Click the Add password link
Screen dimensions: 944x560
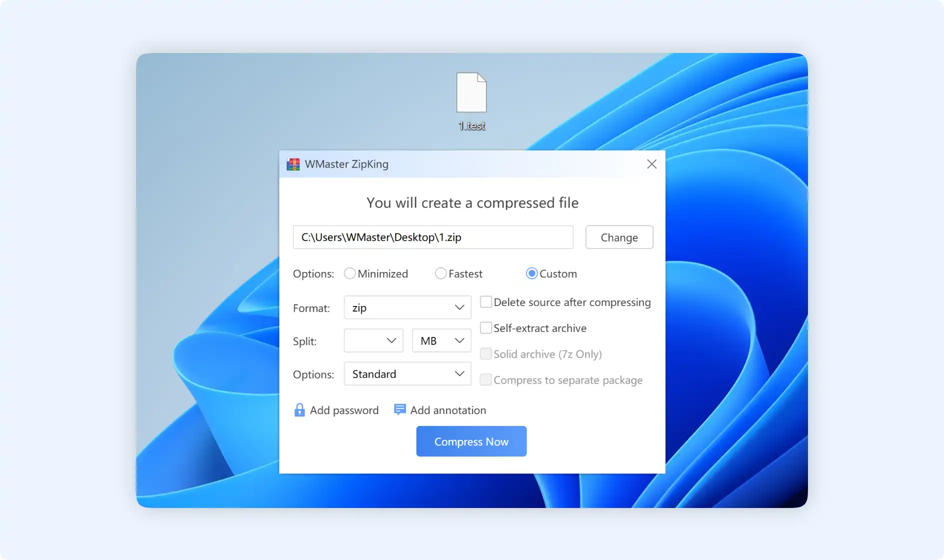tap(344, 410)
